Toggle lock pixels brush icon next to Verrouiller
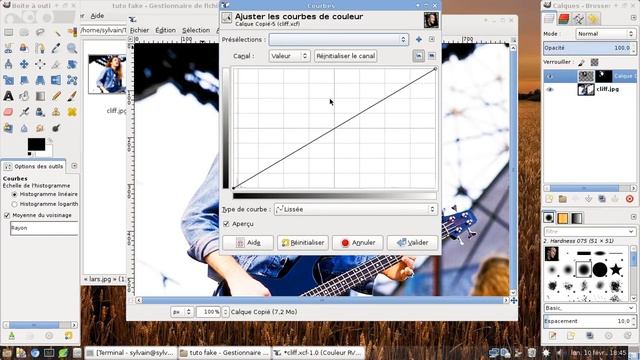This screenshot has height=360, width=640. pos(582,62)
